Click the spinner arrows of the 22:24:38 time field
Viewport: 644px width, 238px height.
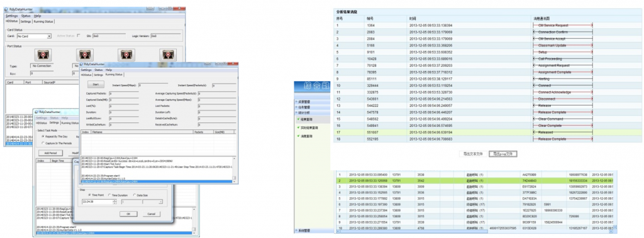114,202
